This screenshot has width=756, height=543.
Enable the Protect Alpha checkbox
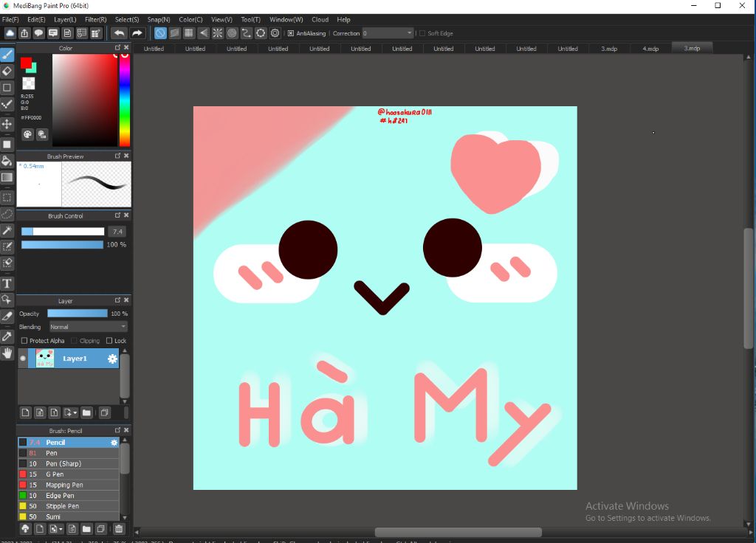coord(24,341)
